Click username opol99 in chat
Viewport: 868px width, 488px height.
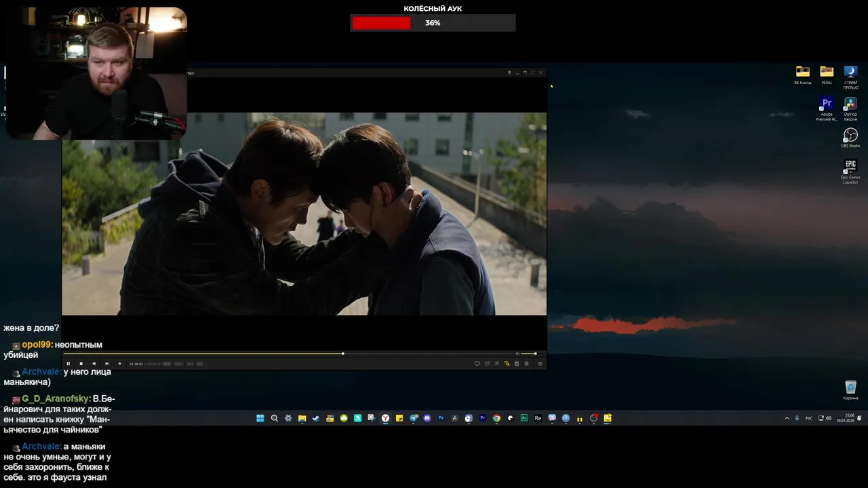coord(37,345)
